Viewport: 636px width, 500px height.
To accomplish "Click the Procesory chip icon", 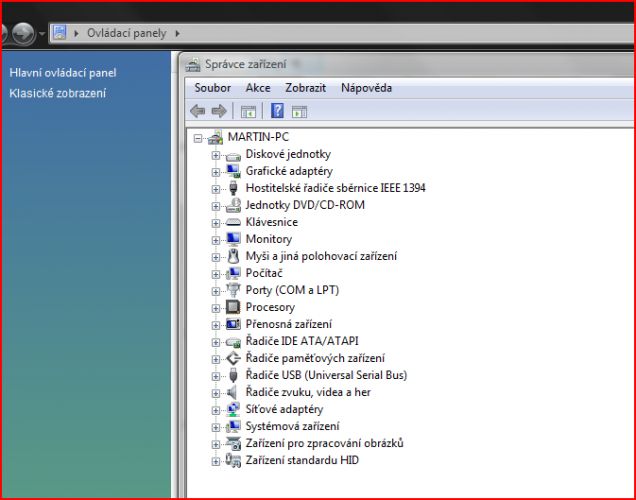I will 233,307.
